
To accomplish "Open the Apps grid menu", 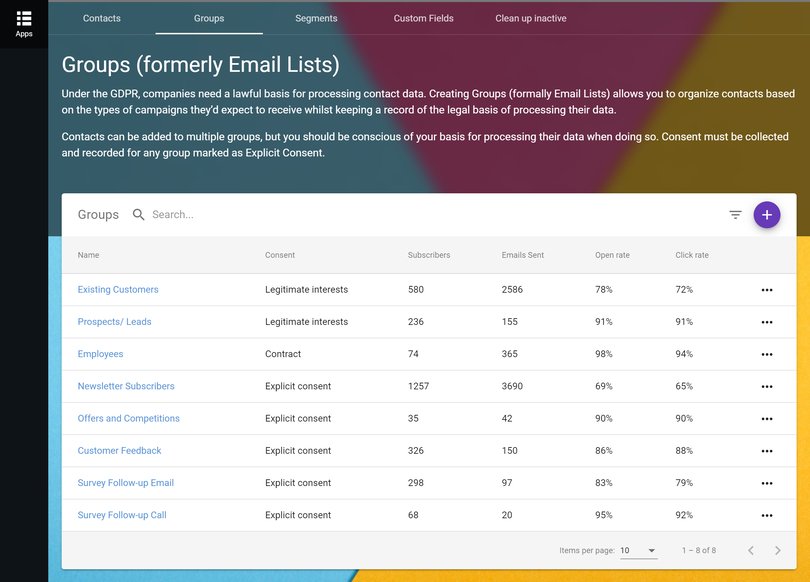I will click(24, 23).
